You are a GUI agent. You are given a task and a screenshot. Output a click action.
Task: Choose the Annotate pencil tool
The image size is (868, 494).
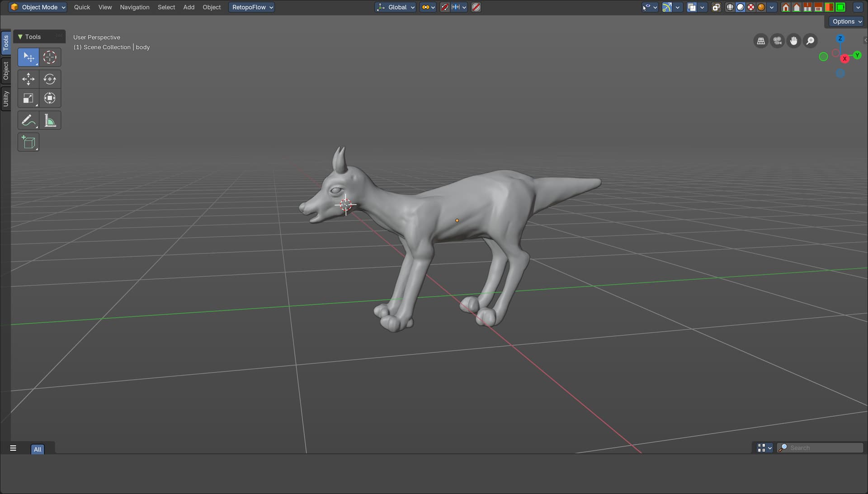tap(28, 121)
